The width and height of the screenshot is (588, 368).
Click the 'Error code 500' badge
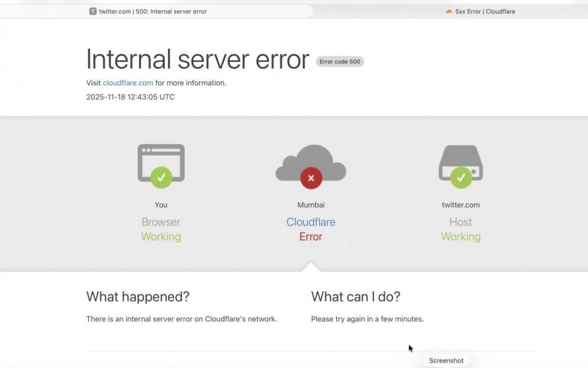coord(339,61)
